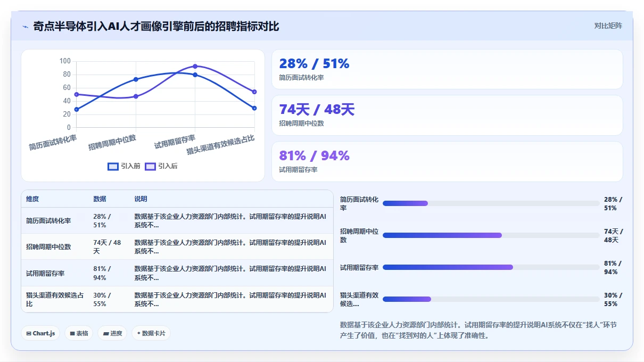Click the 简历面试转化率 progress bar
644x362 pixels.
click(491, 203)
